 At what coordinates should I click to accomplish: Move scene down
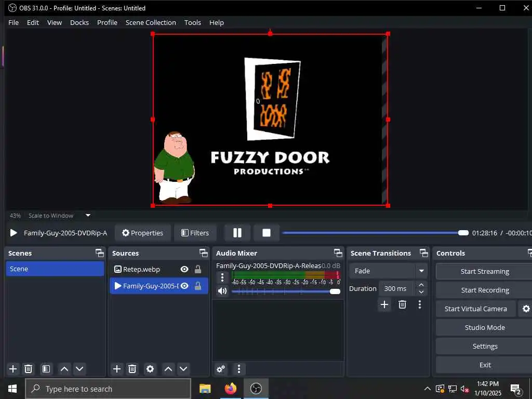click(79, 369)
